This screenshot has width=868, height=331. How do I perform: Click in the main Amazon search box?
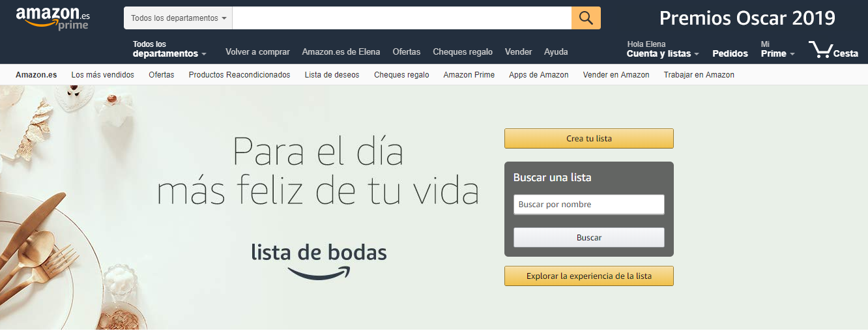pos(401,18)
